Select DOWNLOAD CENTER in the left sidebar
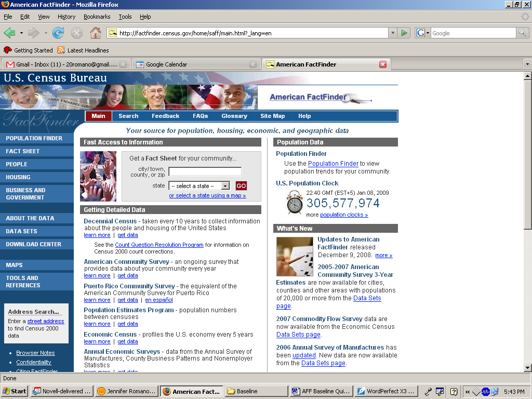Image resolution: width=532 pixels, height=399 pixels. coord(37,244)
